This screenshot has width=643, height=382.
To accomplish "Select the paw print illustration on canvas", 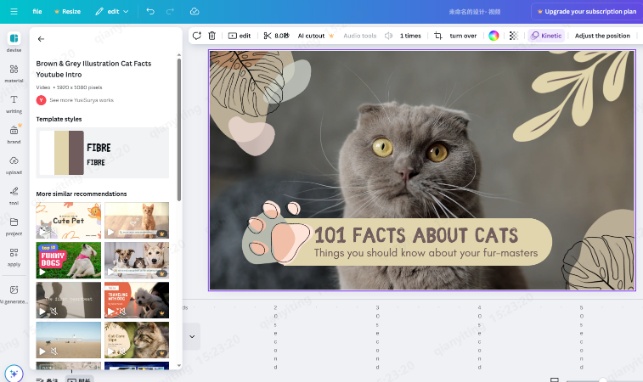I will pyautogui.click(x=276, y=232).
